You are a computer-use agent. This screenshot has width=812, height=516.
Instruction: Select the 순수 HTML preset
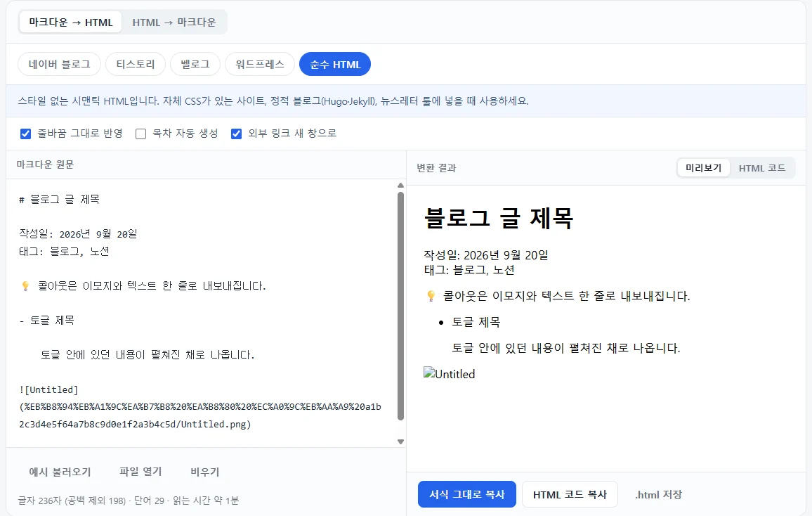[335, 64]
